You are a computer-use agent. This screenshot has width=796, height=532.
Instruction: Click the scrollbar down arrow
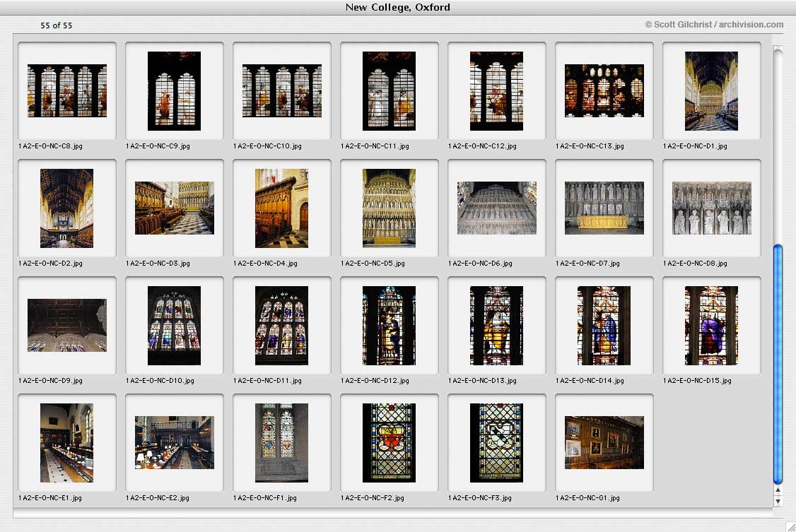(778, 502)
